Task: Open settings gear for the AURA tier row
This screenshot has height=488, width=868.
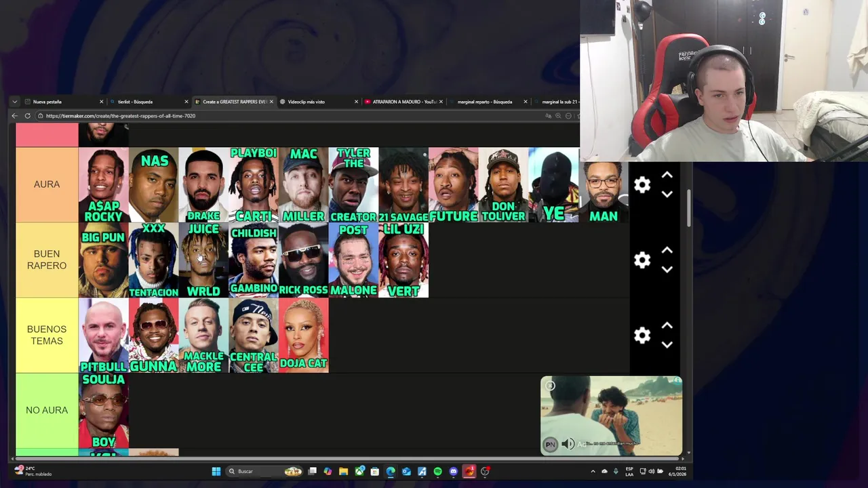Action: pos(642,184)
